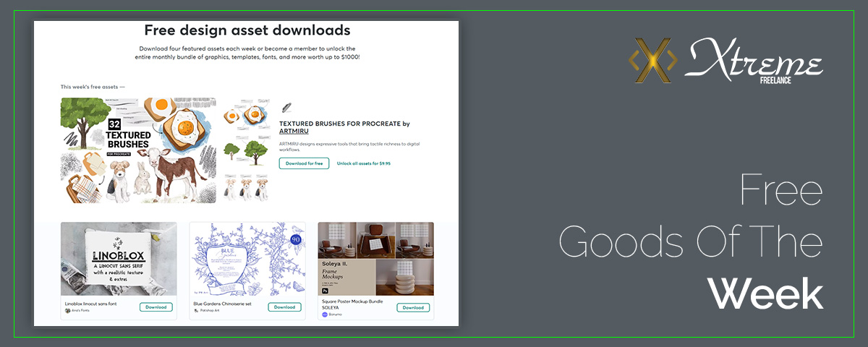868x347 pixels.
Task: Select the eggs on toast preview thumbnail
Action: click(x=246, y=116)
